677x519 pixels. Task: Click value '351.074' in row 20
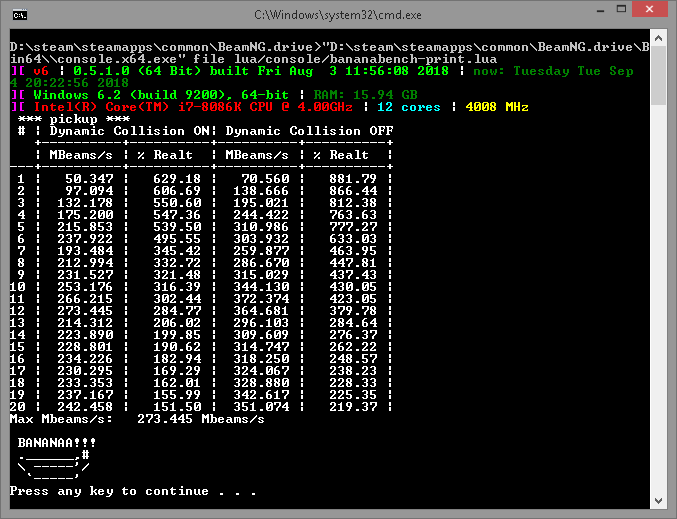tap(261, 407)
